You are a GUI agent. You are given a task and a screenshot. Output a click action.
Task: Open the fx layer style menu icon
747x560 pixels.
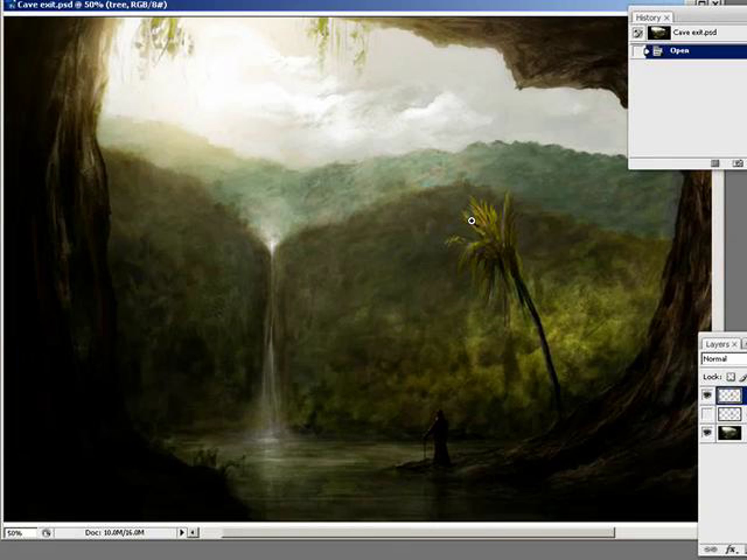pos(731,549)
